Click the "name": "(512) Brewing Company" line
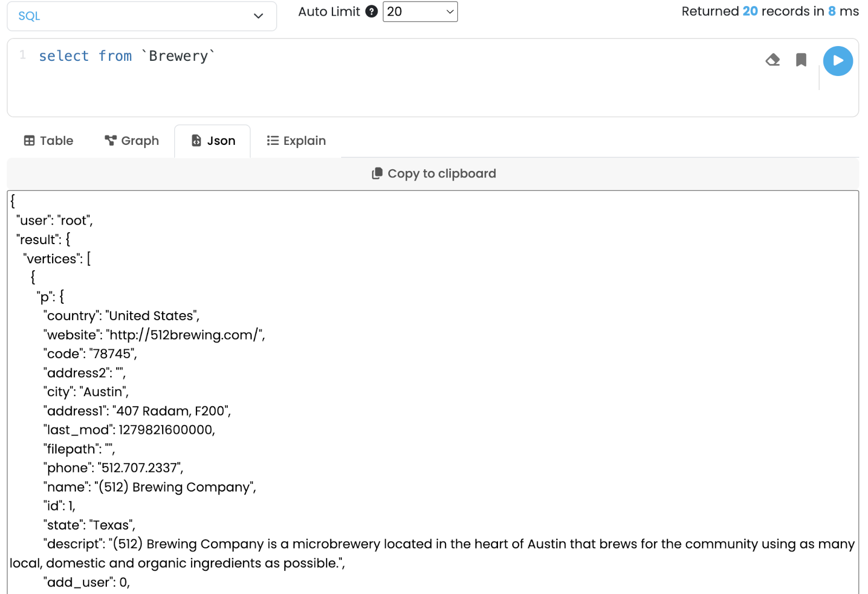 pyautogui.click(x=150, y=487)
